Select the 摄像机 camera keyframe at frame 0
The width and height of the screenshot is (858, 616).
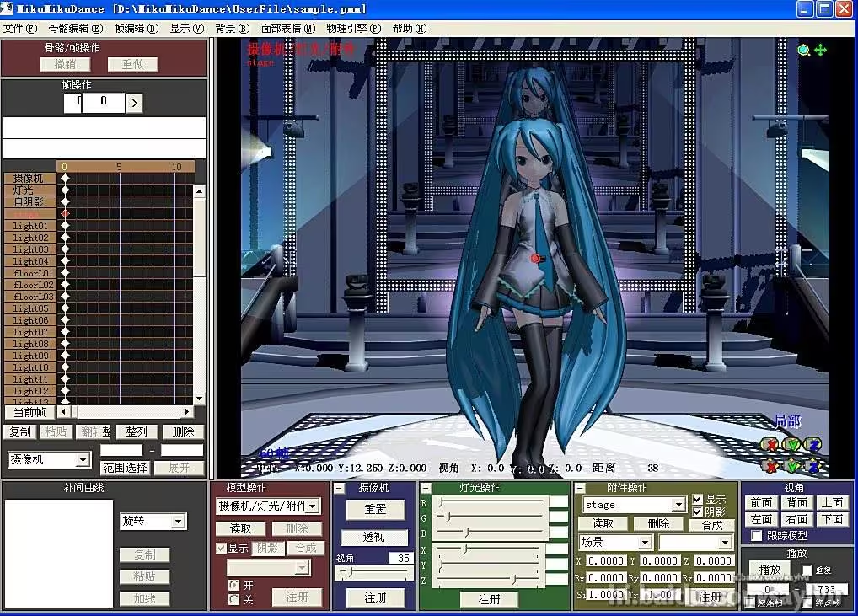click(65, 179)
